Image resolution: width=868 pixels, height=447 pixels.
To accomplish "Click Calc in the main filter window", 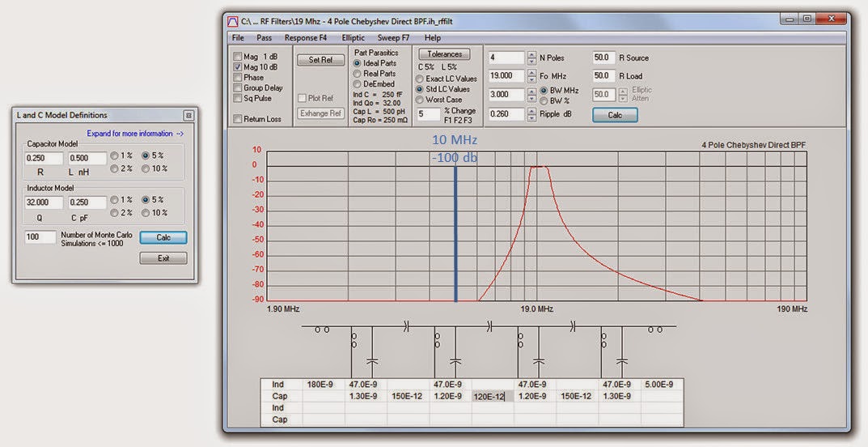I will 615,115.
